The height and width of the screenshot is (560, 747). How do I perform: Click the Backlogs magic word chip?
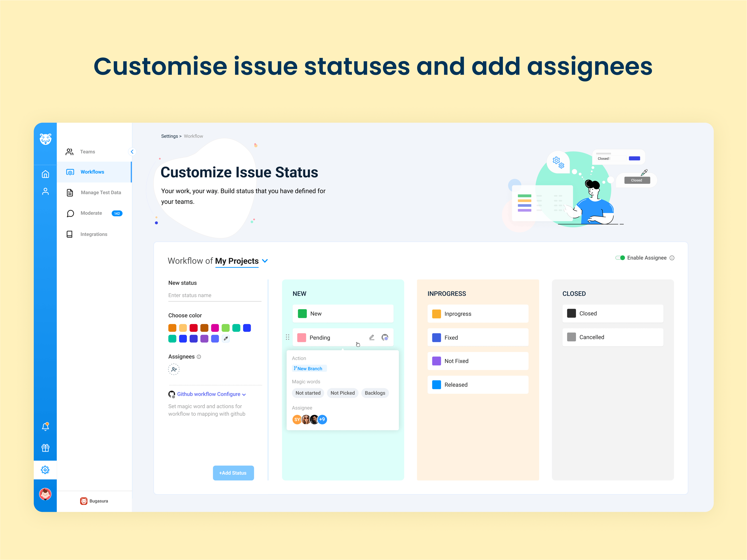[375, 393]
